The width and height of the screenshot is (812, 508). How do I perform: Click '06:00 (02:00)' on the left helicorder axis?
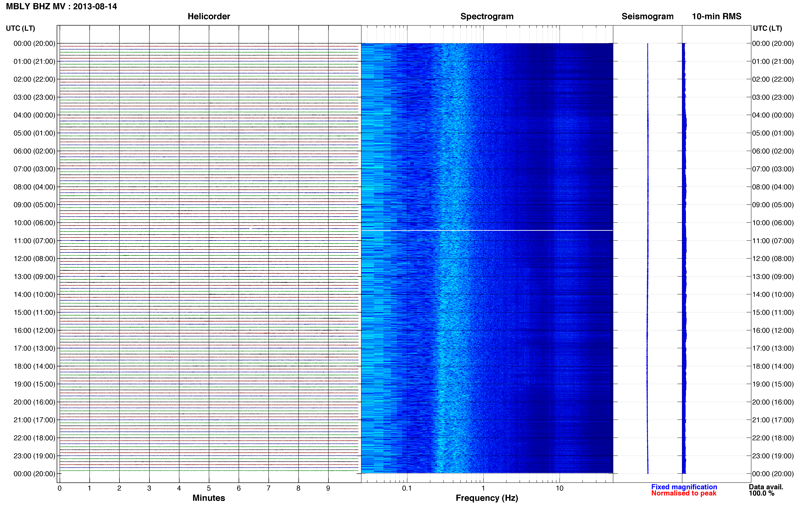click(34, 151)
